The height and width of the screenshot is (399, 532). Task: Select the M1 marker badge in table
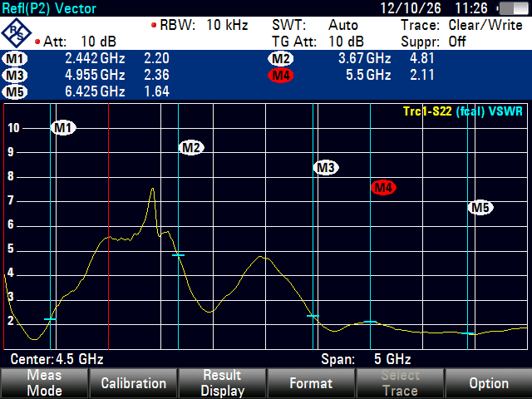coord(15,59)
